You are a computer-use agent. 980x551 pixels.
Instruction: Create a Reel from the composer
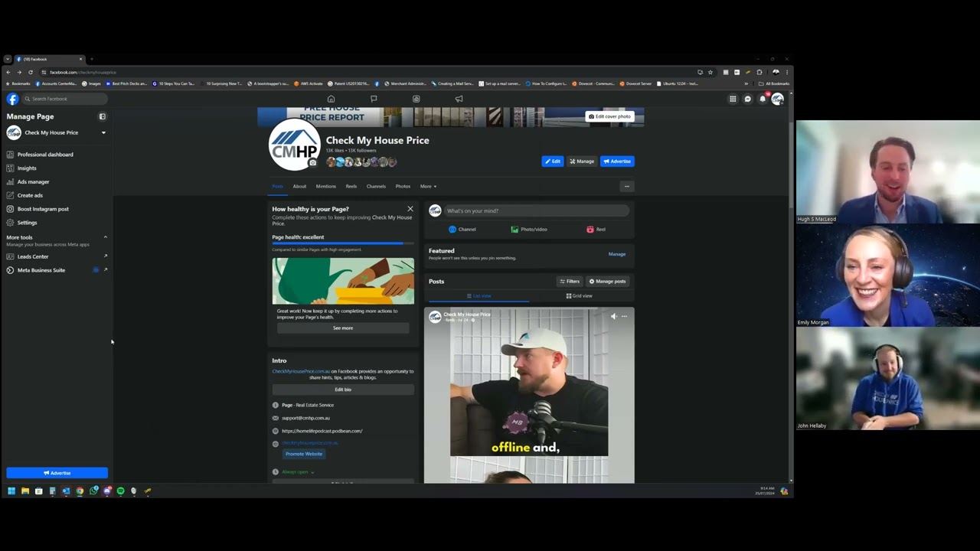coord(596,230)
